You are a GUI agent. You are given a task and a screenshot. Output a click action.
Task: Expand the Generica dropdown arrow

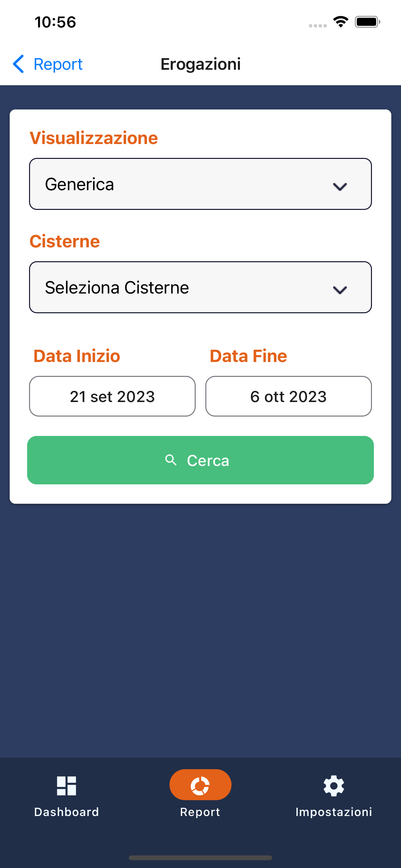(340, 187)
